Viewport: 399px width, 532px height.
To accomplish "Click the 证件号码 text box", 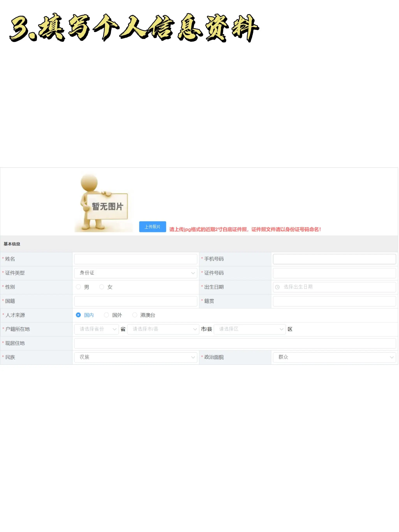I will tap(335, 273).
